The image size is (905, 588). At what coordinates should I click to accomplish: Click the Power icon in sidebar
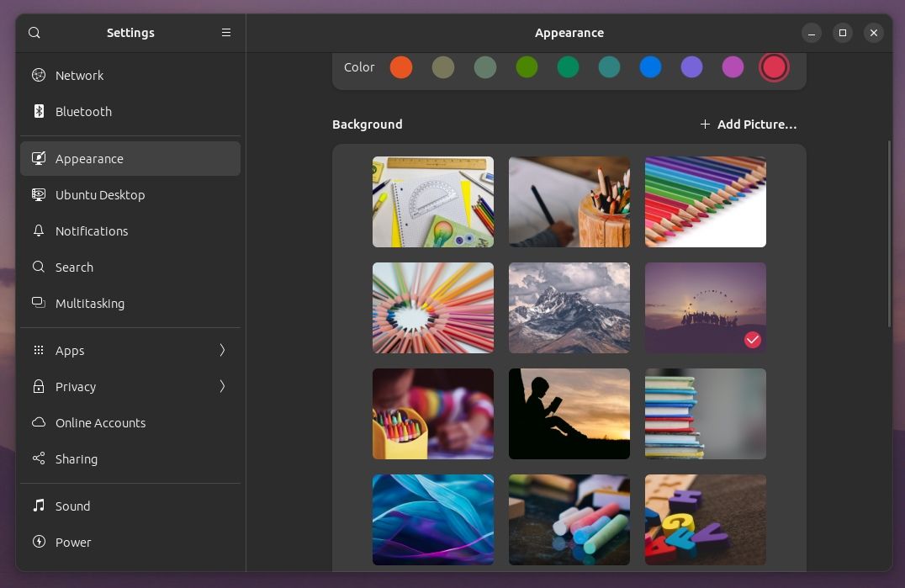tap(39, 543)
